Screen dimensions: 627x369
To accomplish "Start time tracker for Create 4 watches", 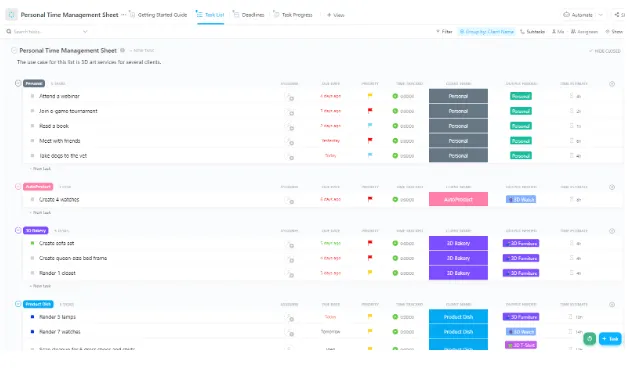I will tap(395, 199).
